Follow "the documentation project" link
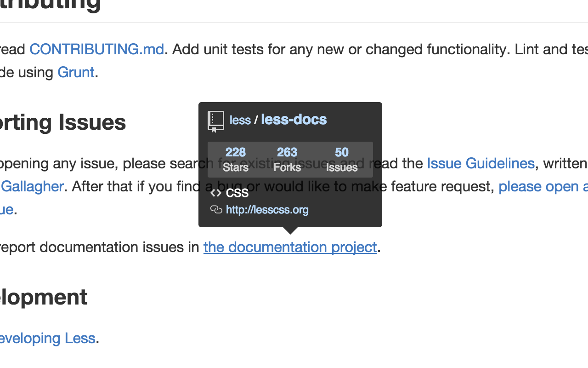588x368 pixels. pyautogui.click(x=290, y=247)
